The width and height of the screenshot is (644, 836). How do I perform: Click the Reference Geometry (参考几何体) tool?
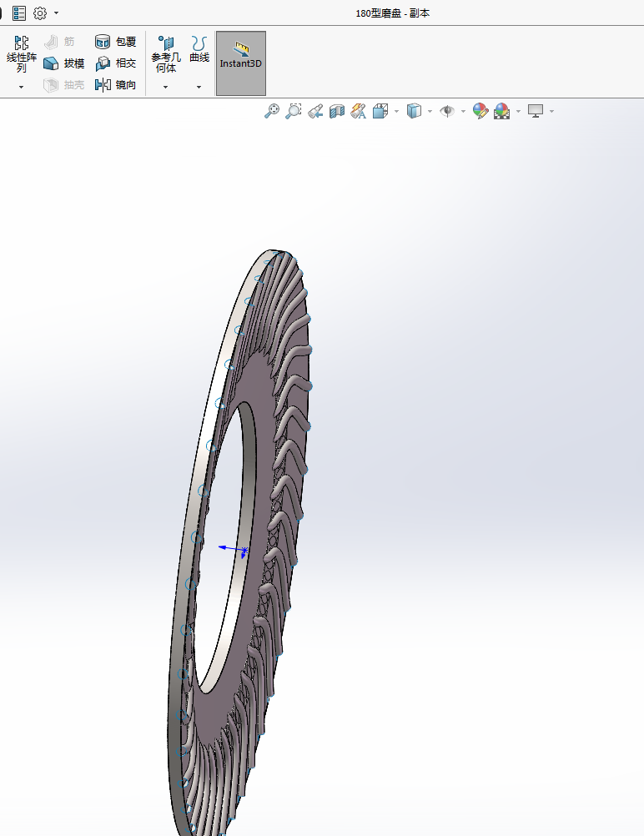166,54
